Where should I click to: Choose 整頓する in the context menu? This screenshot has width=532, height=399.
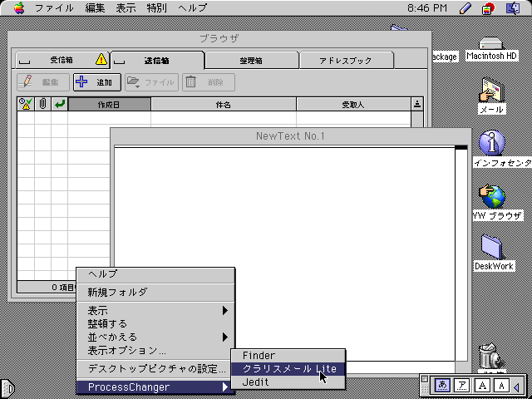(155, 323)
